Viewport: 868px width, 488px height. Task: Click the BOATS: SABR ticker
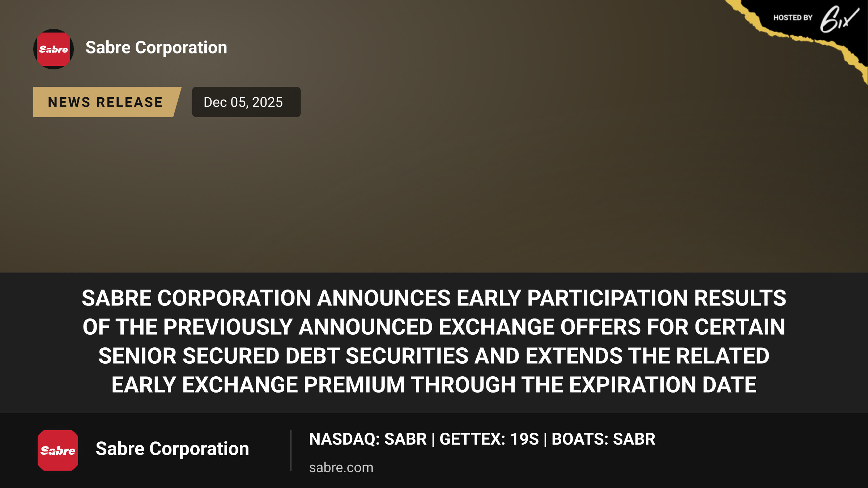[603, 439]
